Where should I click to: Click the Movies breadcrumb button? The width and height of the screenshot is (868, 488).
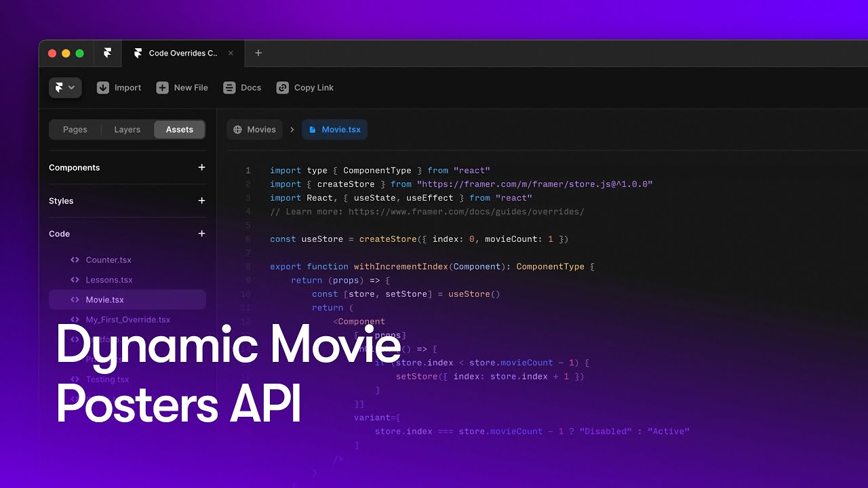[x=254, y=129]
